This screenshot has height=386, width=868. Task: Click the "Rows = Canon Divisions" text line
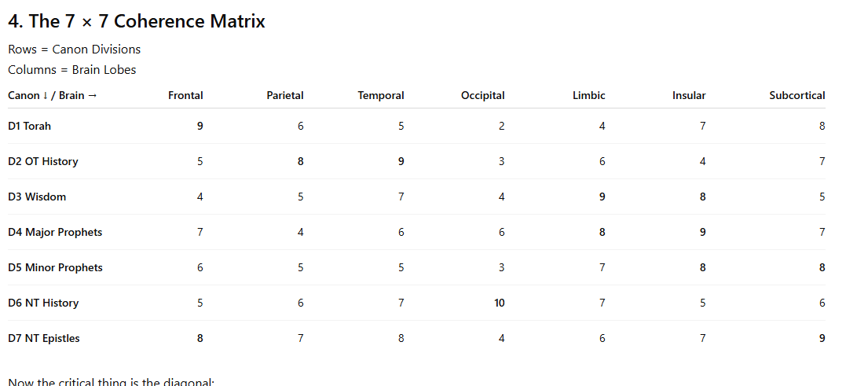[75, 50]
